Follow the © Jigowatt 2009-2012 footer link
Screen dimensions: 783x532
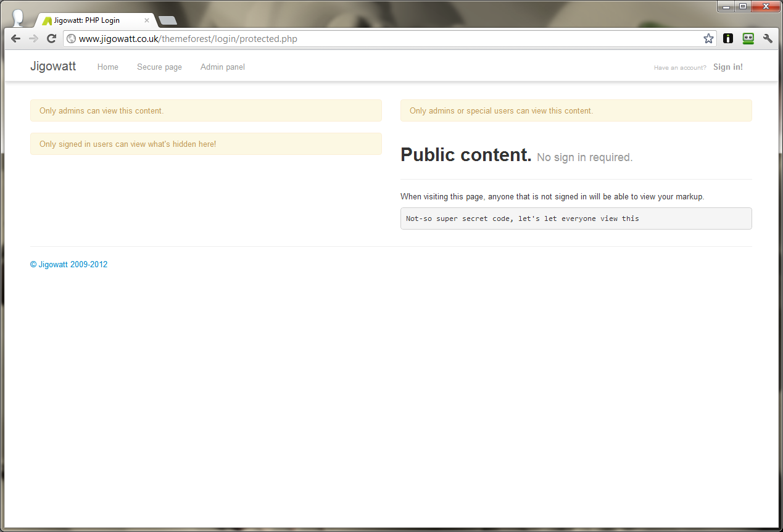click(69, 264)
